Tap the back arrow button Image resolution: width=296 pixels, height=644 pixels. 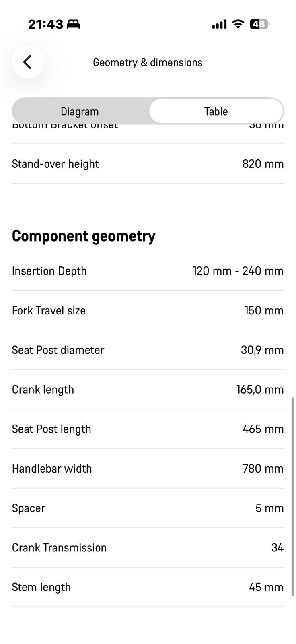click(28, 62)
